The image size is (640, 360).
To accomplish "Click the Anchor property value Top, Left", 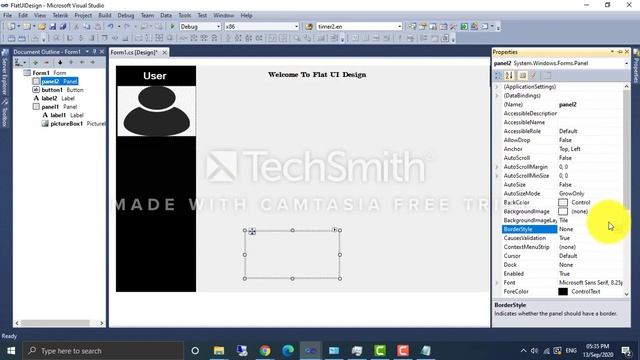I will pos(570,149).
